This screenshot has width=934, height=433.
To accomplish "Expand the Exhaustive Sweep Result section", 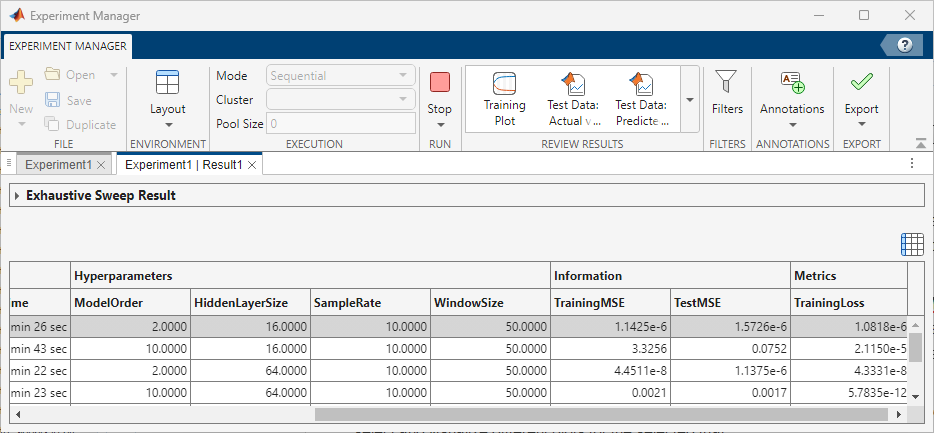I will [17, 195].
